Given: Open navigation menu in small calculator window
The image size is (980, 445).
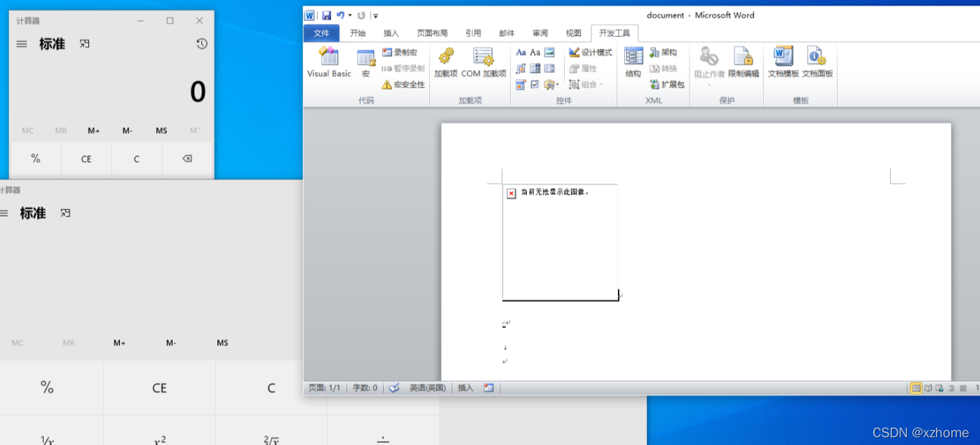Looking at the screenshot, I should pyautogui.click(x=22, y=43).
